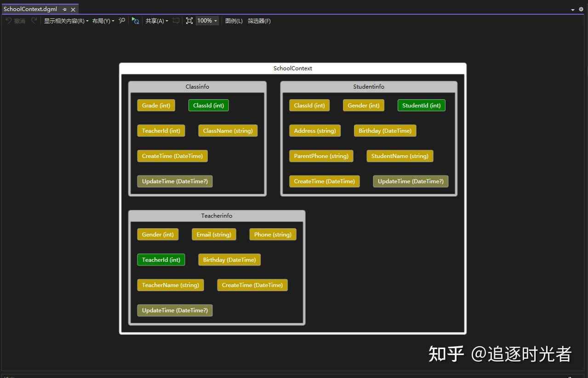Open the 显示相关内容(R) dropdown
The width and height of the screenshot is (588, 378).
click(x=65, y=21)
